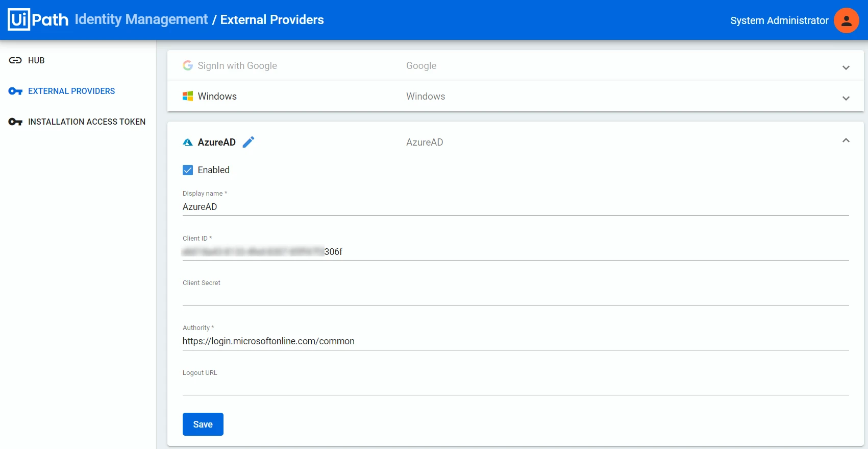868x449 pixels.
Task: Click the Installation Access Token key icon
Action: 15,122
